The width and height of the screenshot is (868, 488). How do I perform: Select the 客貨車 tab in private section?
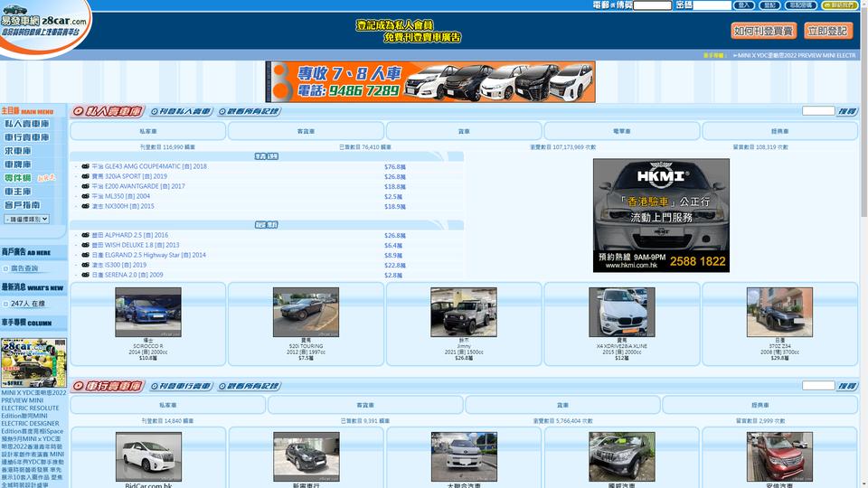tap(306, 131)
